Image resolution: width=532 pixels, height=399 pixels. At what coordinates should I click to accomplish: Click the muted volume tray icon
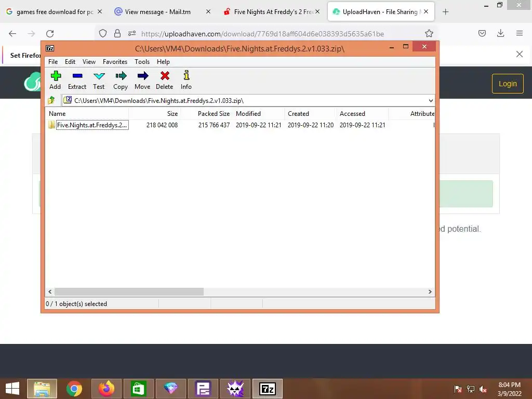click(483, 389)
